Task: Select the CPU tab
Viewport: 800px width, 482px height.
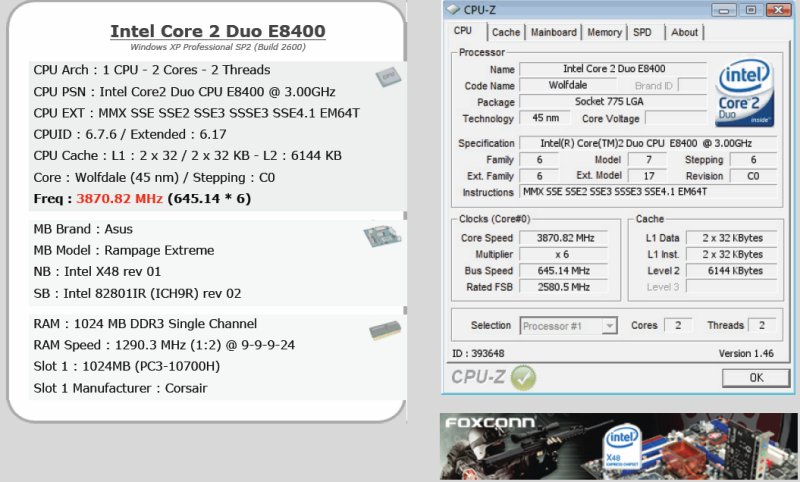Action: 463,31
